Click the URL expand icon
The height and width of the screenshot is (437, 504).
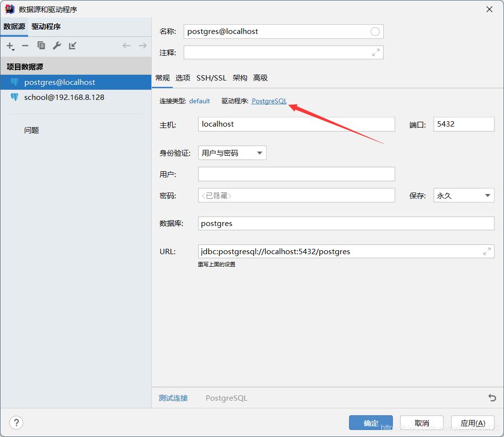487,251
